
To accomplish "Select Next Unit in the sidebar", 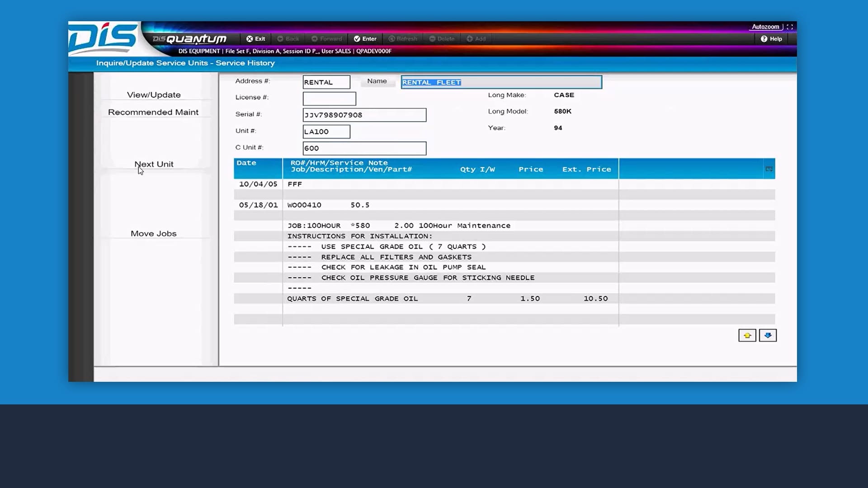I will coord(154,164).
